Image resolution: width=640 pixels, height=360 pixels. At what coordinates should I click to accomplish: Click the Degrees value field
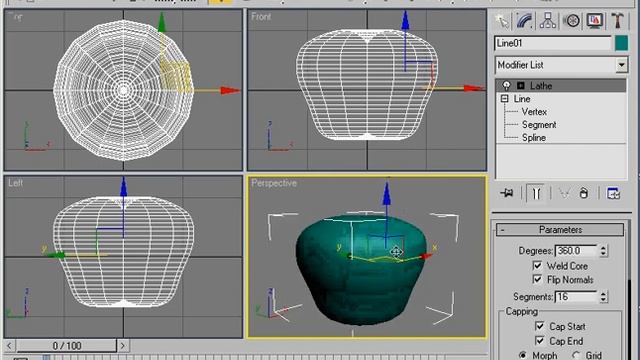click(576, 251)
